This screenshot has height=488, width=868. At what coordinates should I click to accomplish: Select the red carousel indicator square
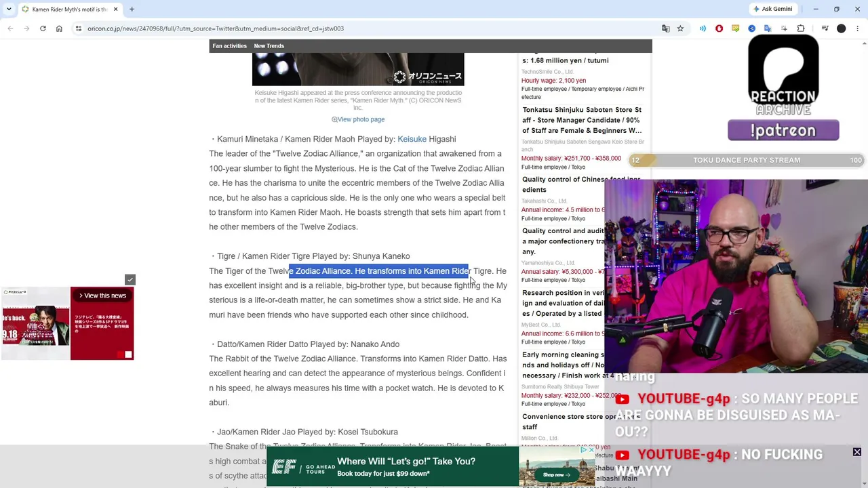pos(121,354)
